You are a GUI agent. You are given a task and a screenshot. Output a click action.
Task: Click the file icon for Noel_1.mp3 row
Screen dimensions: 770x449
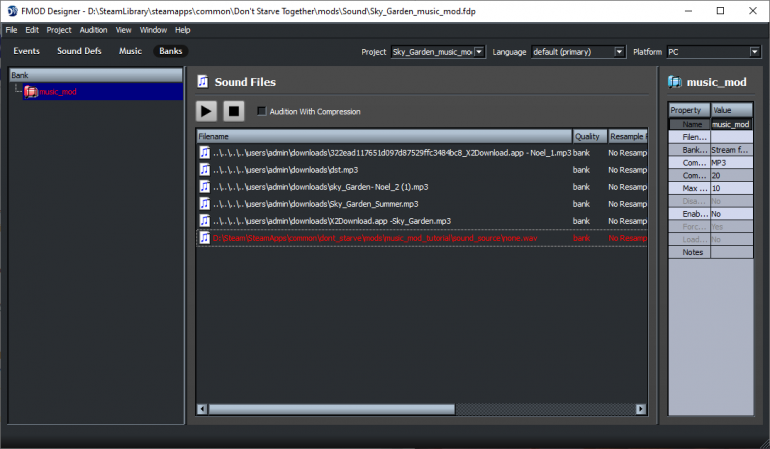tap(204, 153)
